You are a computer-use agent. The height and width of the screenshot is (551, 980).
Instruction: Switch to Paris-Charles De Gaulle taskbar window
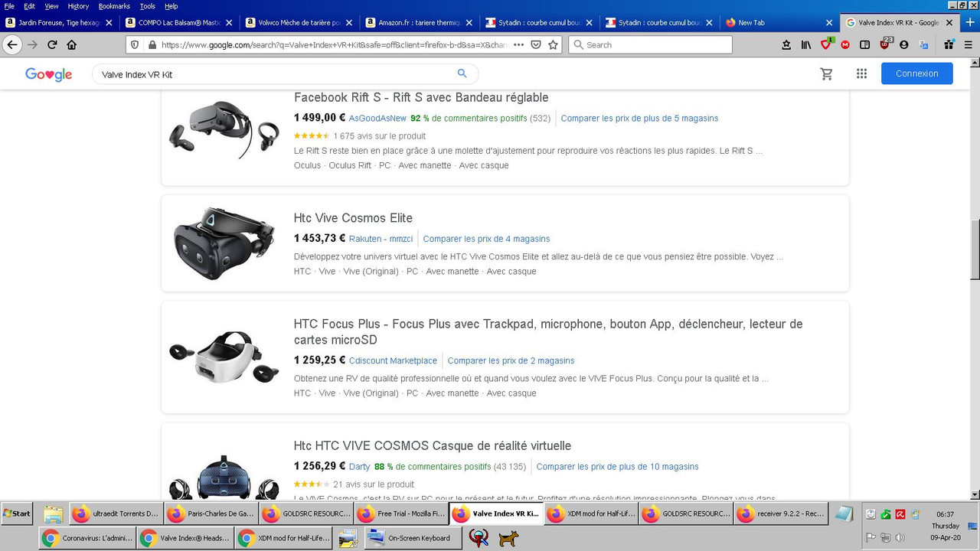(211, 514)
